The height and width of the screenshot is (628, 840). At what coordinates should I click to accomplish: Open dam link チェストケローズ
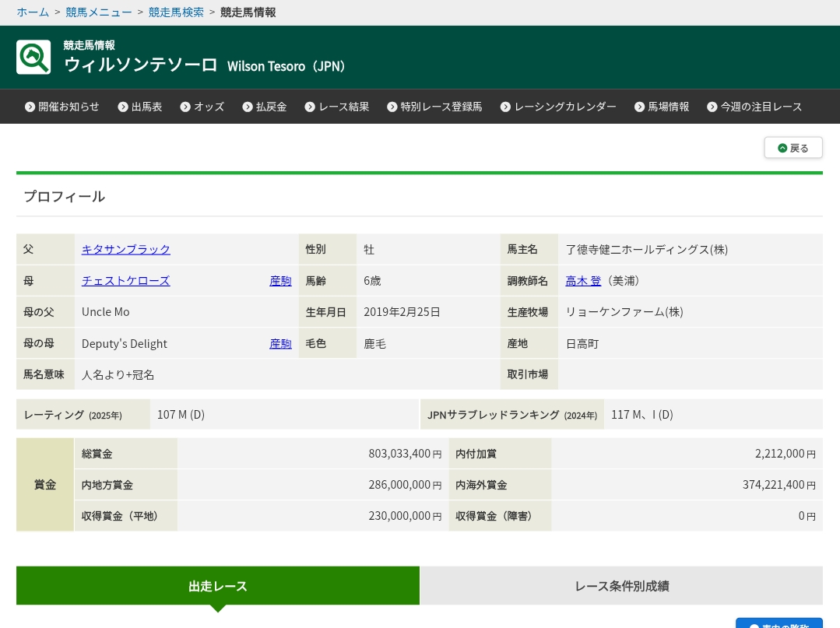click(x=125, y=280)
